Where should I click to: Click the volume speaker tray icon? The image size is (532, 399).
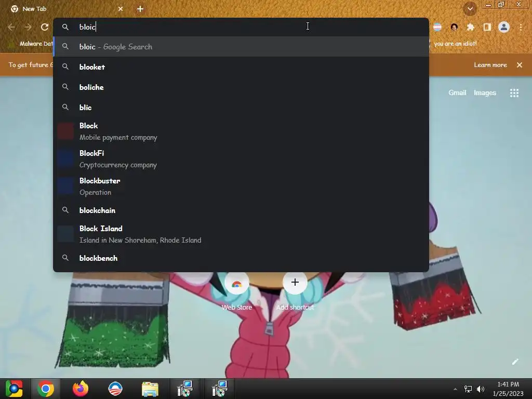(x=481, y=389)
